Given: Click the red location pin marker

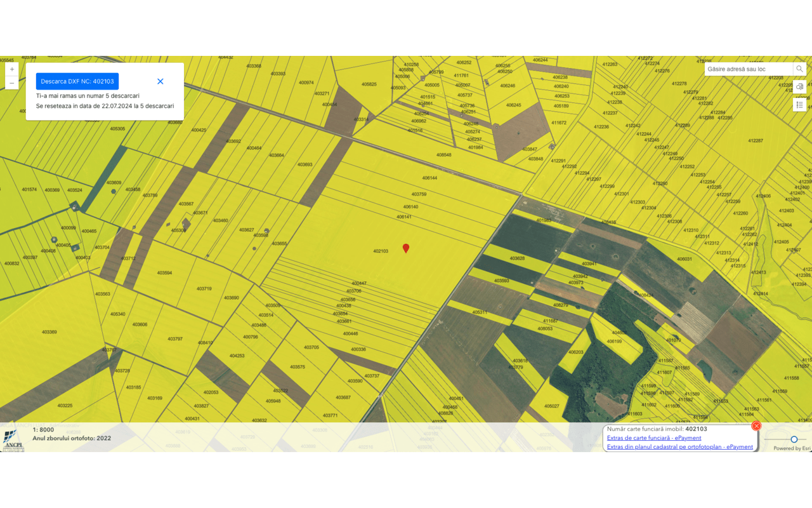Looking at the screenshot, I should click(406, 248).
